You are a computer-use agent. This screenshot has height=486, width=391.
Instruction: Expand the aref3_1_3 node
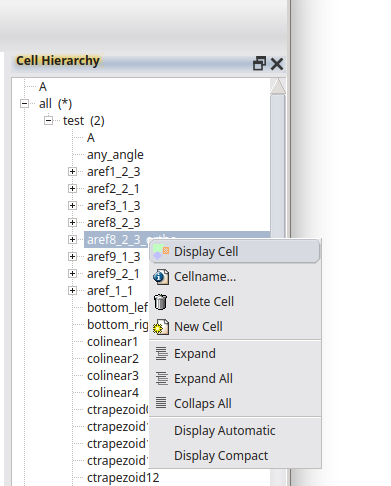point(72,206)
